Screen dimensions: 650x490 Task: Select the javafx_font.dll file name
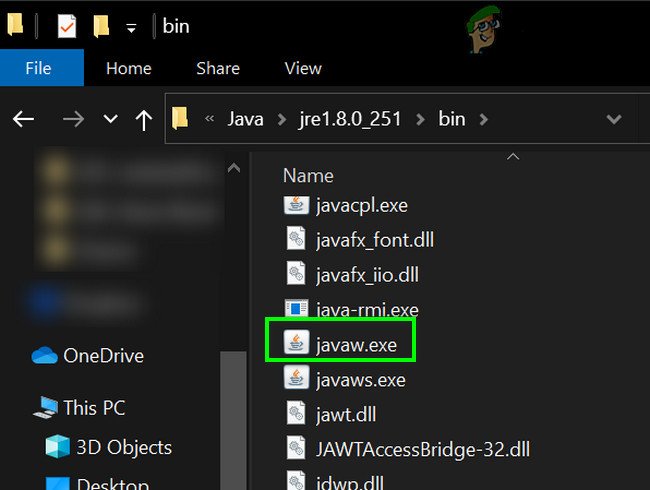point(375,240)
